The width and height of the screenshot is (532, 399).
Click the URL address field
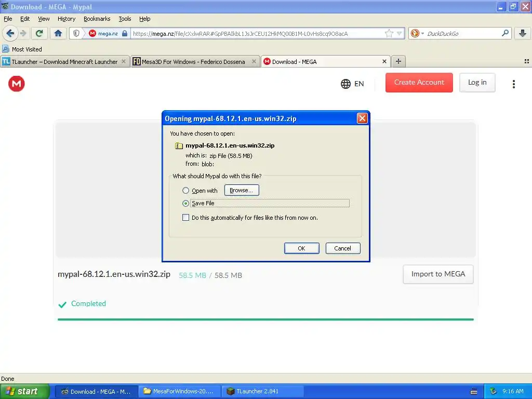257,33
